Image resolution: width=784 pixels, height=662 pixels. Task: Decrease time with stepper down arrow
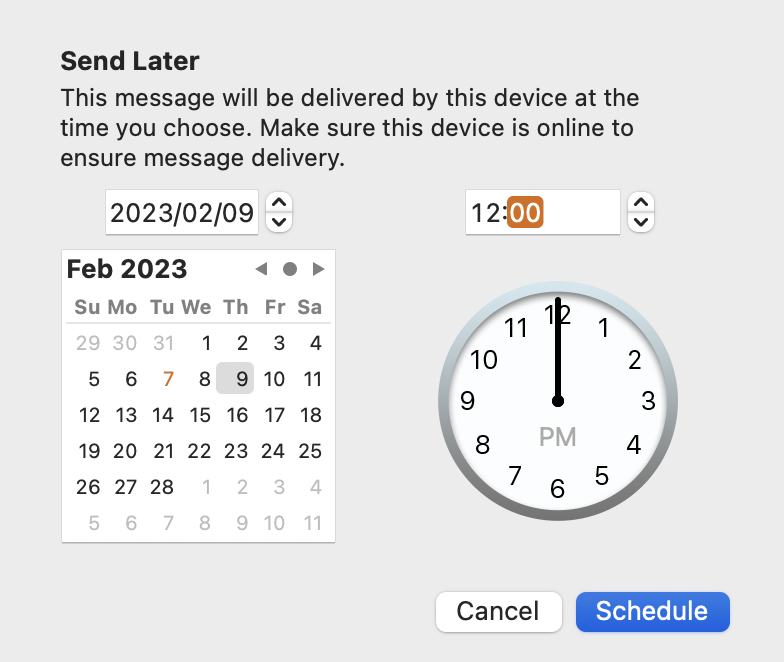pos(641,222)
